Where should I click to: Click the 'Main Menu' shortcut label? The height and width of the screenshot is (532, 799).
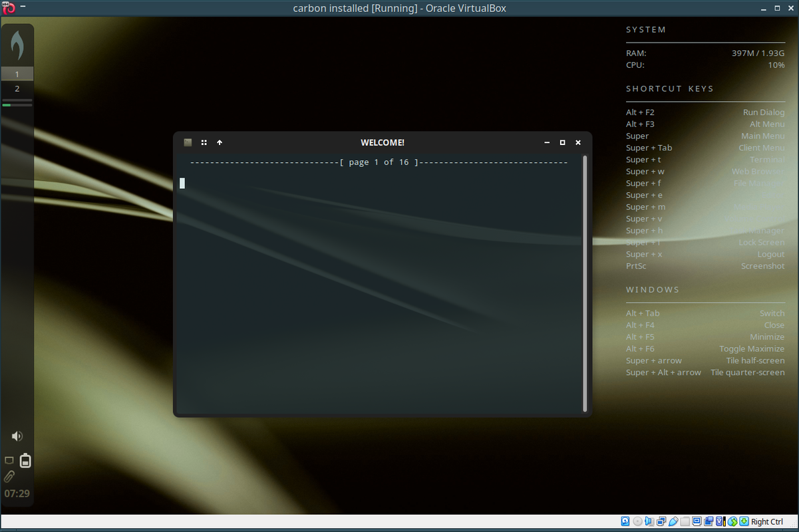[763, 136]
